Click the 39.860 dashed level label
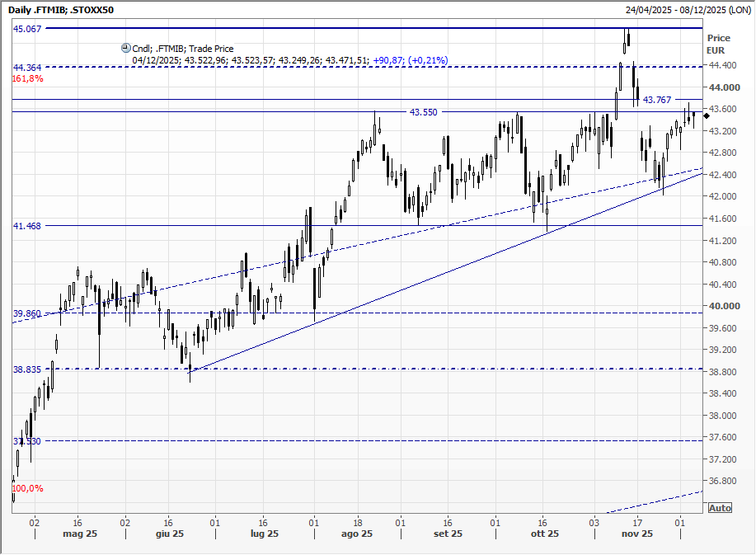 tap(27, 314)
